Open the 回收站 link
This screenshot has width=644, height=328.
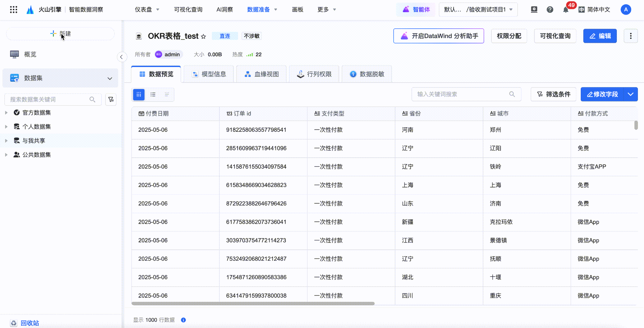[x=30, y=323]
